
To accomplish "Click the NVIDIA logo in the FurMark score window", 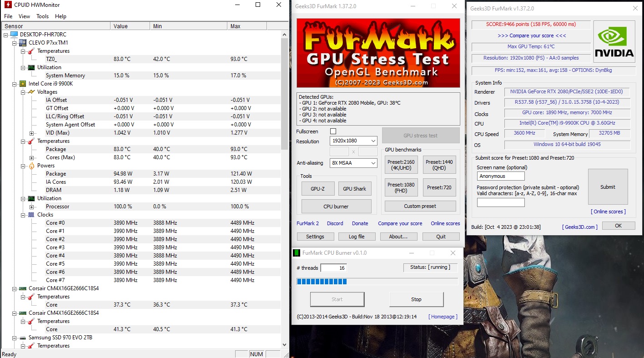I will click(x=614, y=43).
